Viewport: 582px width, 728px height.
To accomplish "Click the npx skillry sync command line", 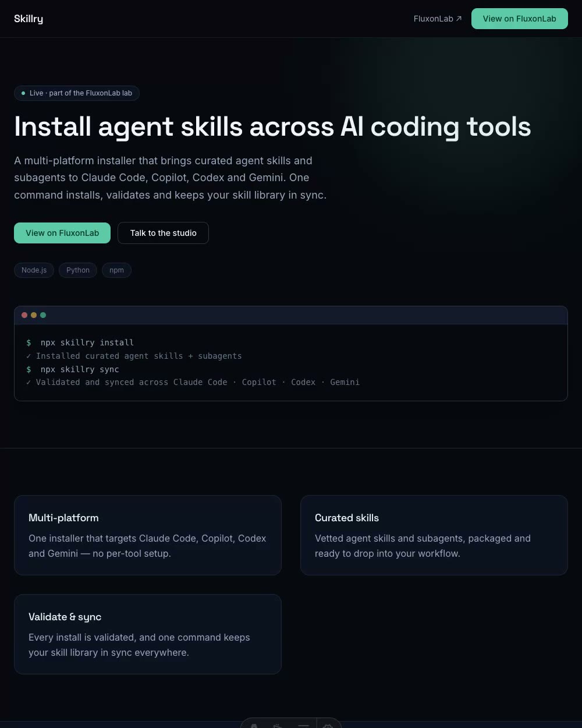I will pos(73,369).
